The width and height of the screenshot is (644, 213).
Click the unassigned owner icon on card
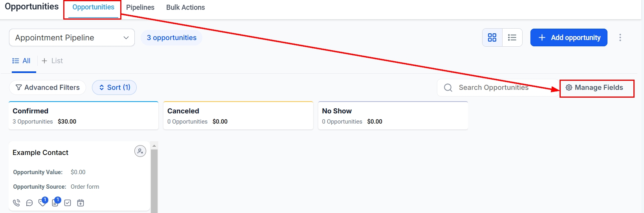tap(140, 151)
